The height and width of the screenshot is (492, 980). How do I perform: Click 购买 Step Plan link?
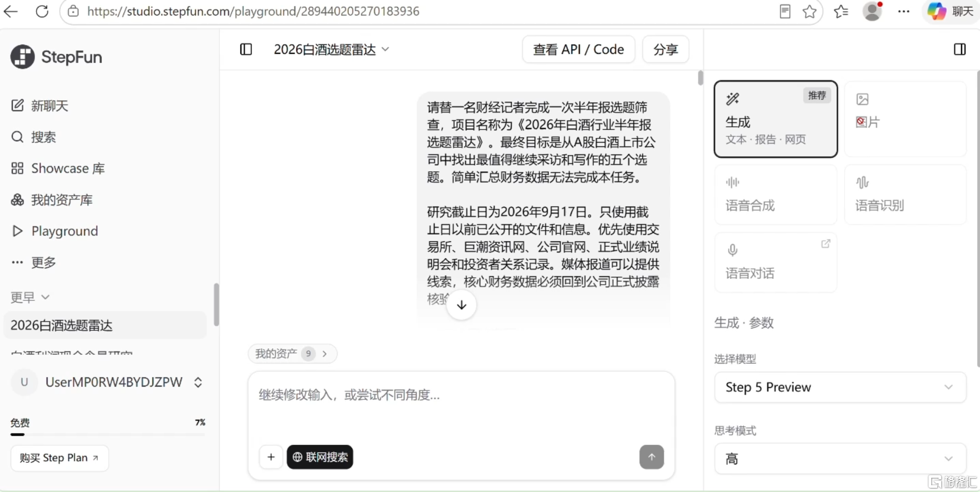tap(59, 458)
